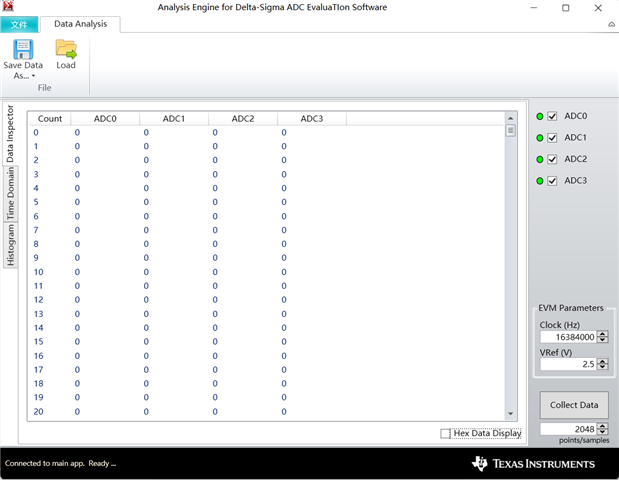This screenshot has height=480, width=619.
Task: Increase VRef (V) with up arrow
Action: tap(602, 361)
